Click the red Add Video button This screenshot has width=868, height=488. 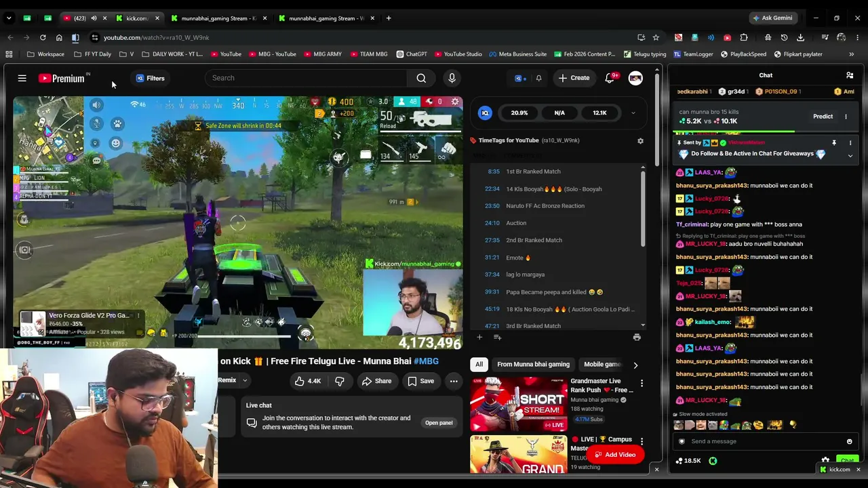[614, 455]
